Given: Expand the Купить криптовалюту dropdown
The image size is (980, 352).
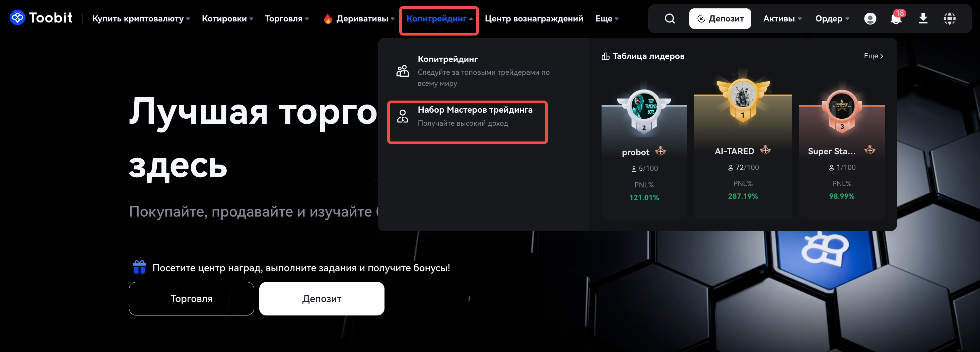Looking at the screenshot, I should 141,19.
